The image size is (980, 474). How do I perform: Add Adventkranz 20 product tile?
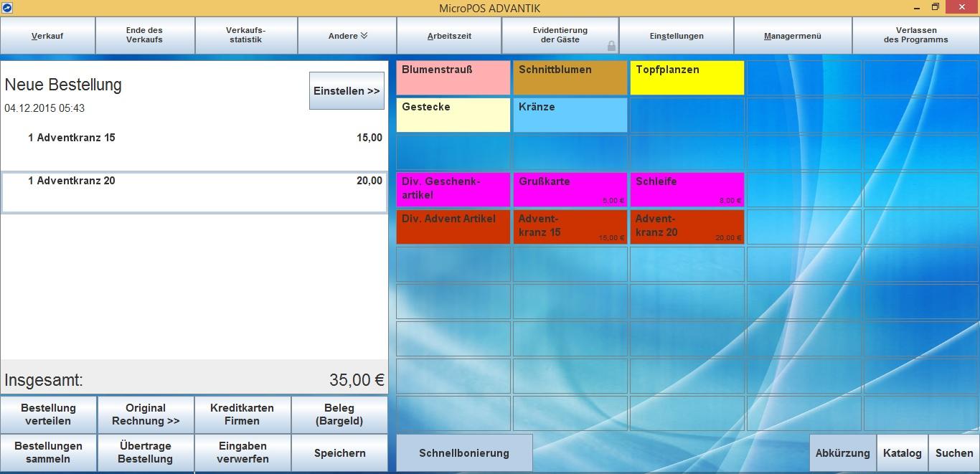point(687,227)
